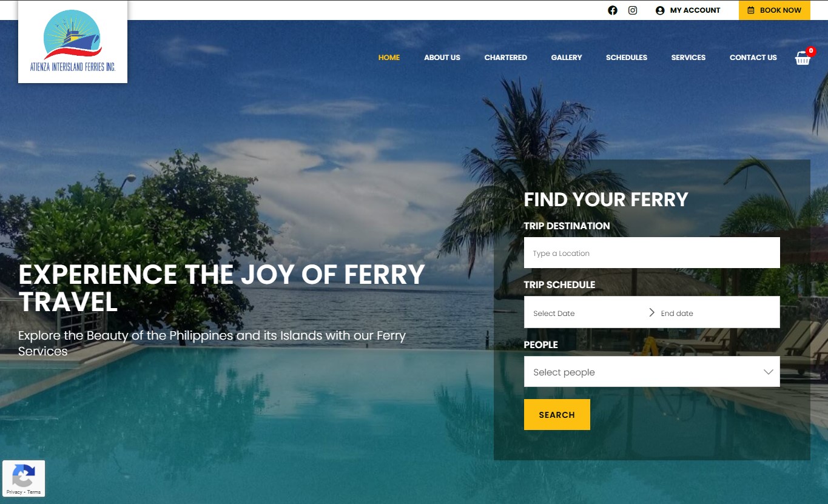
Task: Open the shopping basket cart icon
Action: (x=803, y=58)
